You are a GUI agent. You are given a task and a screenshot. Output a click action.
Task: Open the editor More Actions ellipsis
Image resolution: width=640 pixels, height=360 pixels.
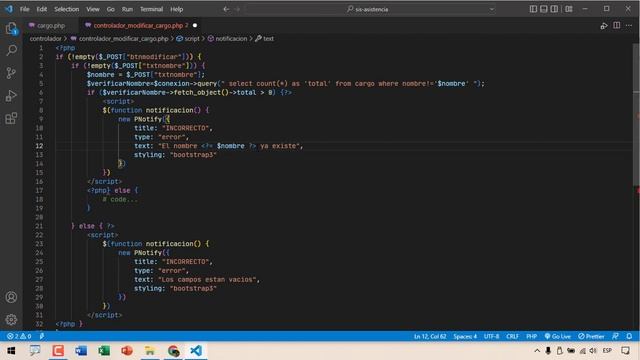pyautogui.click(x=629, y=25)
